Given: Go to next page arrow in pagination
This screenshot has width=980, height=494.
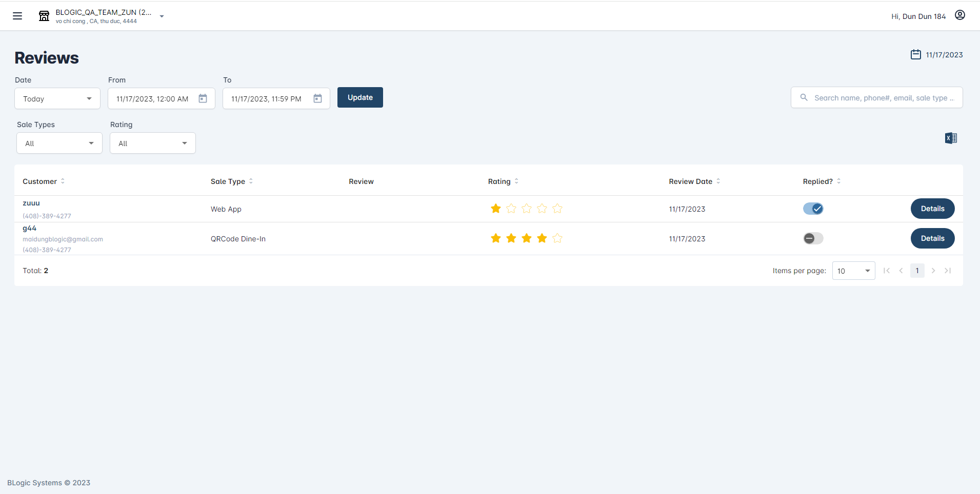Looking at the screenshot, I should (x=933, y=271).
